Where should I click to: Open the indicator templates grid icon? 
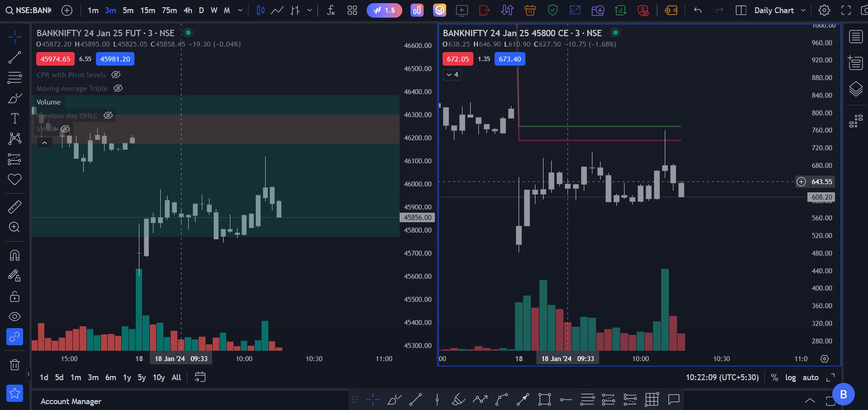pos(352,10)
